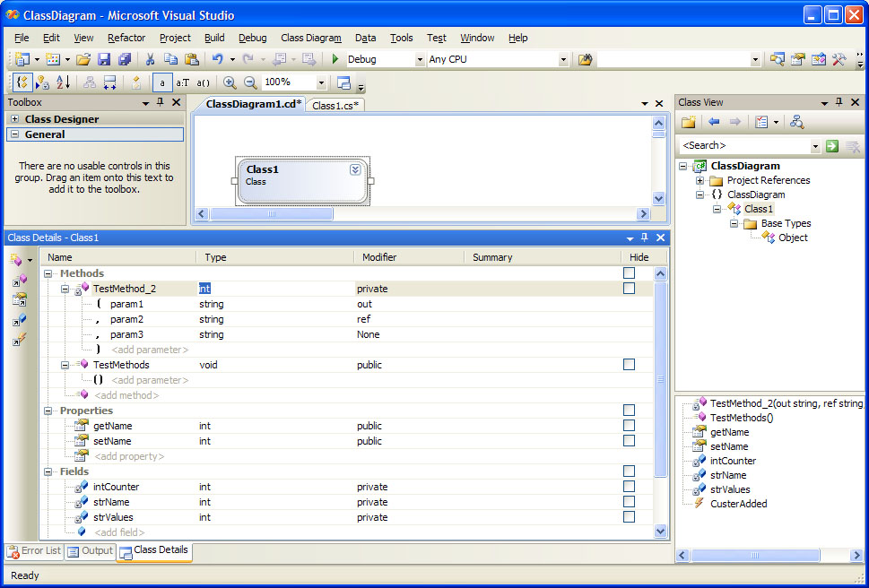Image resolution: width=869 pixels, height=588 pixels.
Task: Open the Toolbox via the hammer-and-wrench icon
Action: (x=839, y=58)
